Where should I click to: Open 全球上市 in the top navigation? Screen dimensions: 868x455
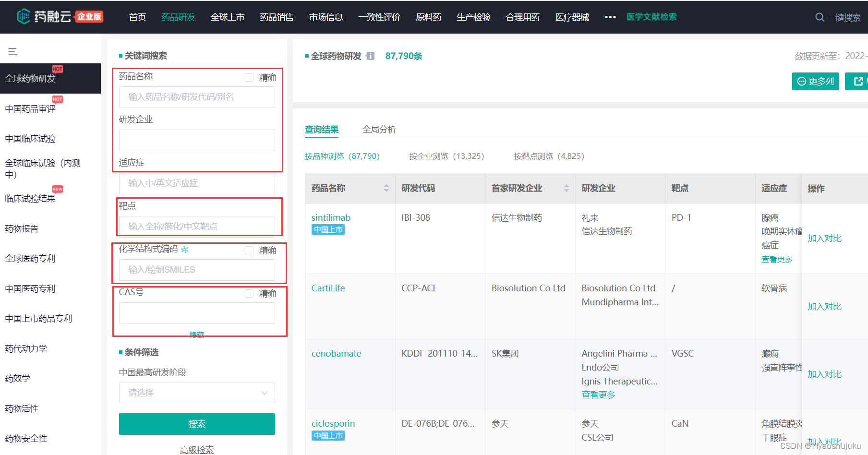point(228,17)
